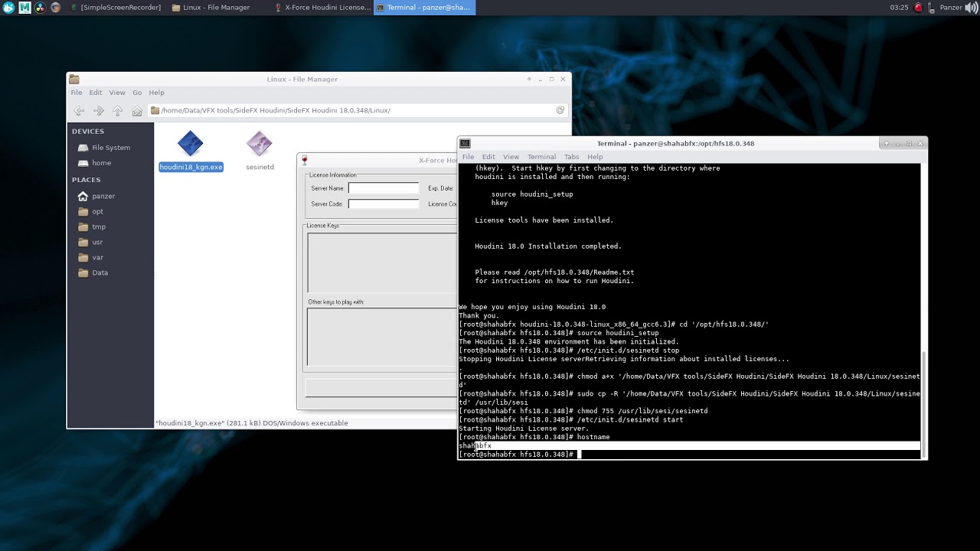Open the Help menu in Terminal

pos(595,157)
